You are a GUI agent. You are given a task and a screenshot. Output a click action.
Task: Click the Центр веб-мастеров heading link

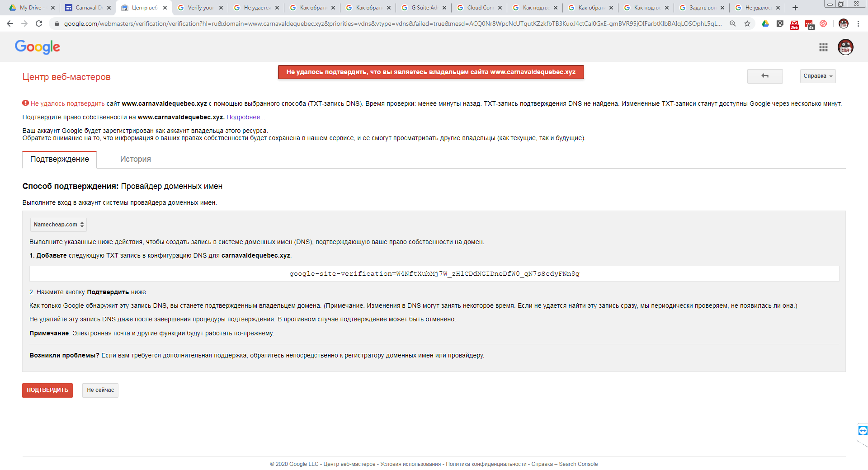pyautogui.click(x=66, y=77)
